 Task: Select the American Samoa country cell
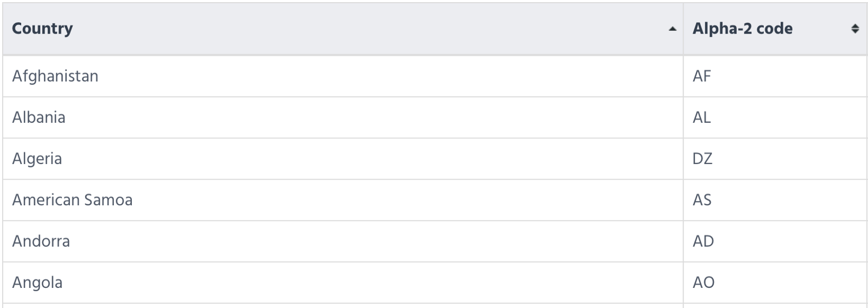pos(343,200)
